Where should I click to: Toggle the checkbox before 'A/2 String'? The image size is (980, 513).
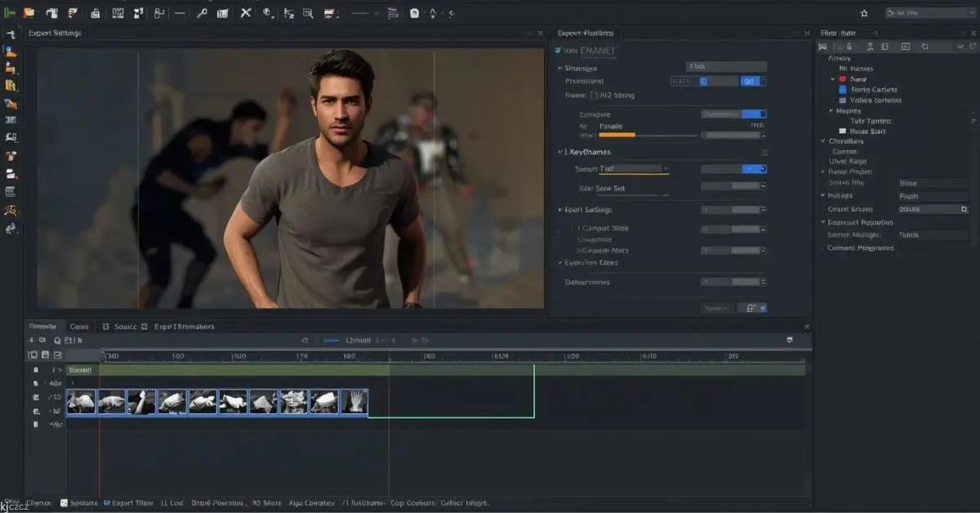coord(595,96)
